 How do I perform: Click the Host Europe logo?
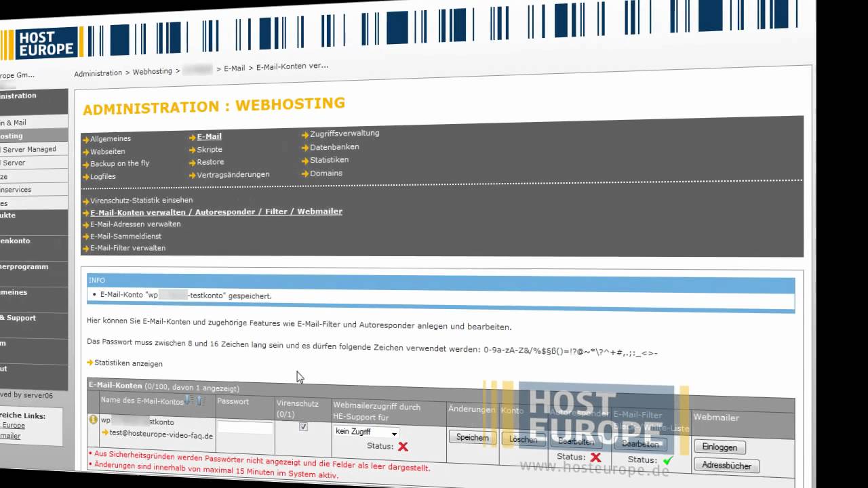pos(45,43)
